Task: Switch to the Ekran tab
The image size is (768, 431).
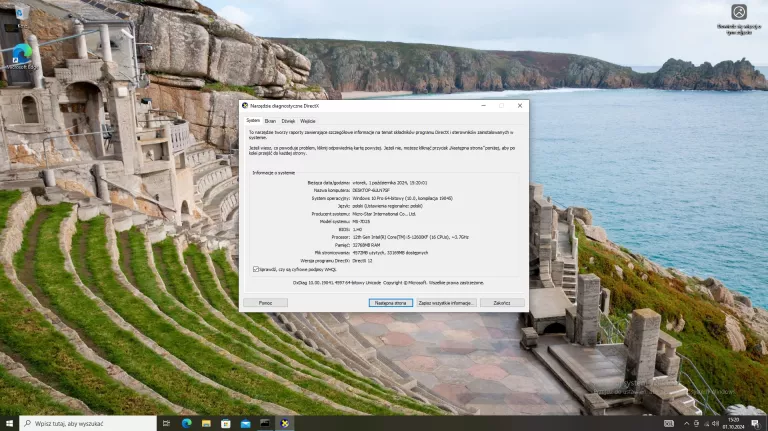Action: point(270,121)
